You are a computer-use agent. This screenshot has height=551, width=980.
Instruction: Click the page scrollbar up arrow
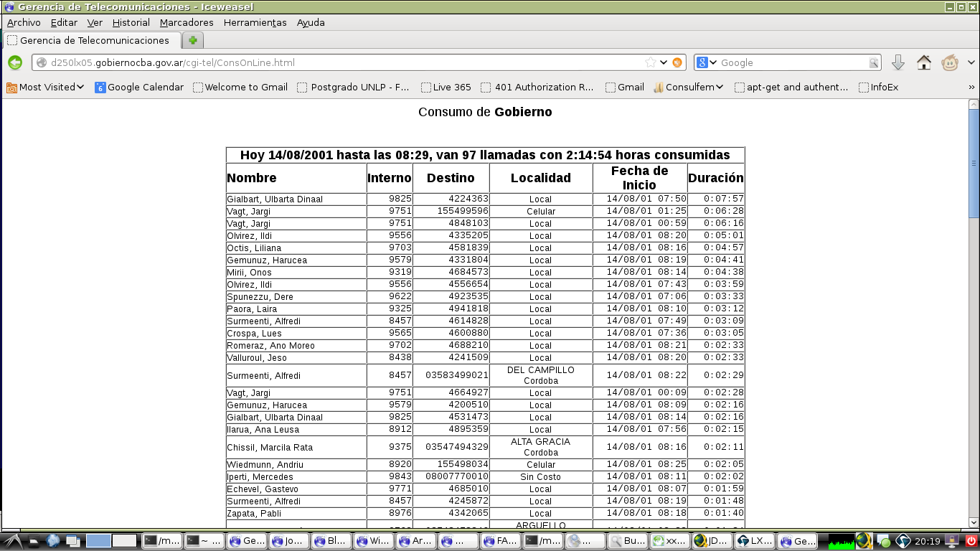pyautogui.click(x=974, y=105)
